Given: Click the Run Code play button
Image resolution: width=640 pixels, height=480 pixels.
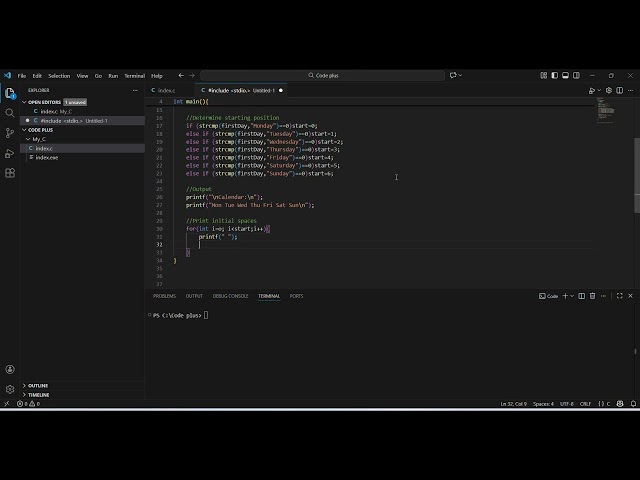Looking at the screenshot, I should coord(592,91).
